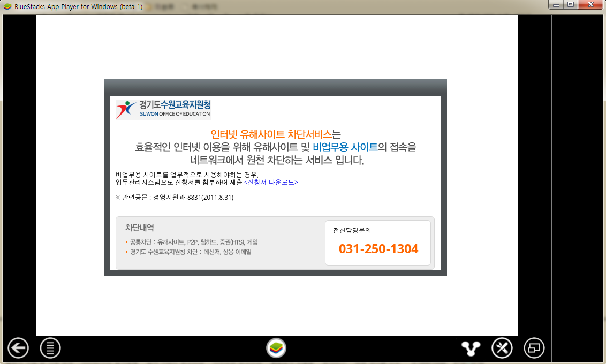Close the BlueStacks App Player window
Image resolution: width=606 pixels, height=364 pixels.
point(590,5)
